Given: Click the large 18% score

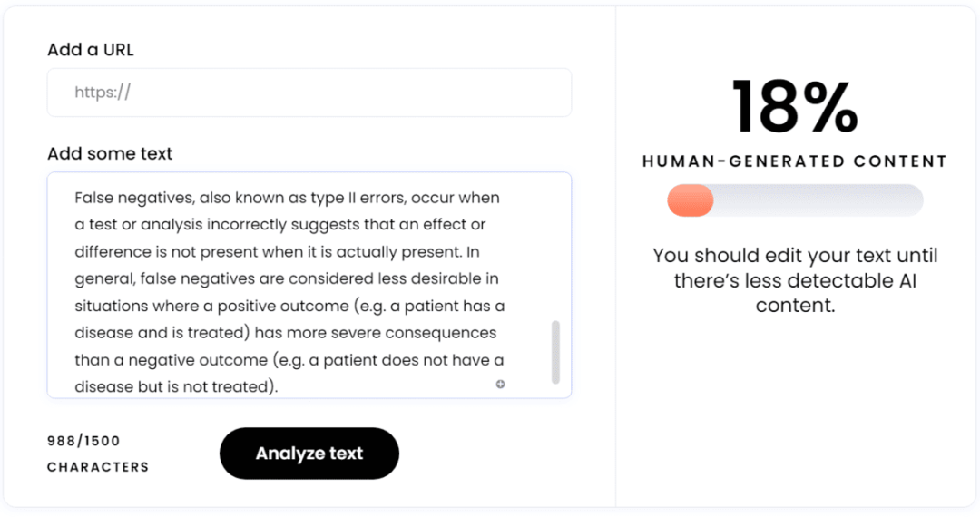Looking at the screenshot, I should click(795, 106).
